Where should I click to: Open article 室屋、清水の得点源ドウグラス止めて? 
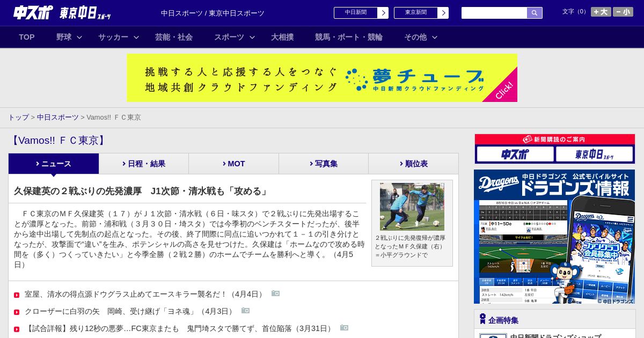pyautogui.click(x=145, y=294)
